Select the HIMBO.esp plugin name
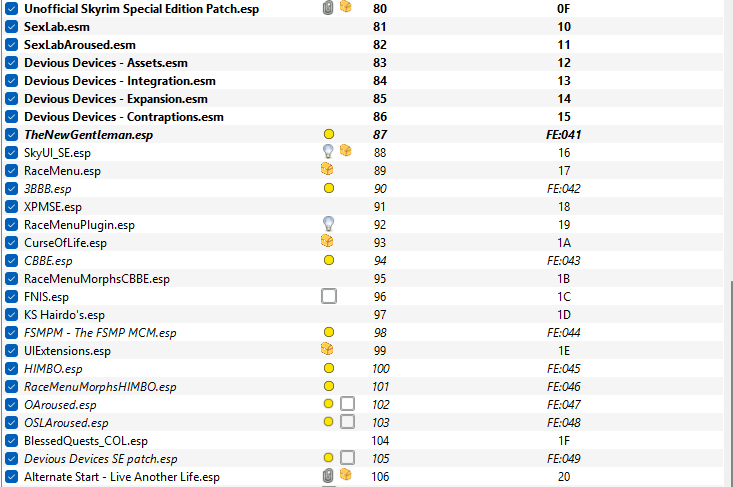 [x=53, y=369]
